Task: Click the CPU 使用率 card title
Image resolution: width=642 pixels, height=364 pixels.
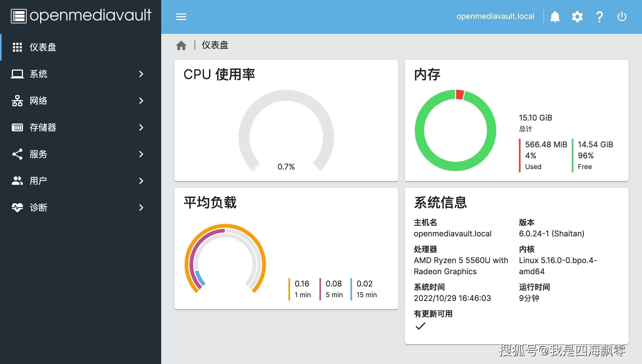Action: [x=219, y=74]
